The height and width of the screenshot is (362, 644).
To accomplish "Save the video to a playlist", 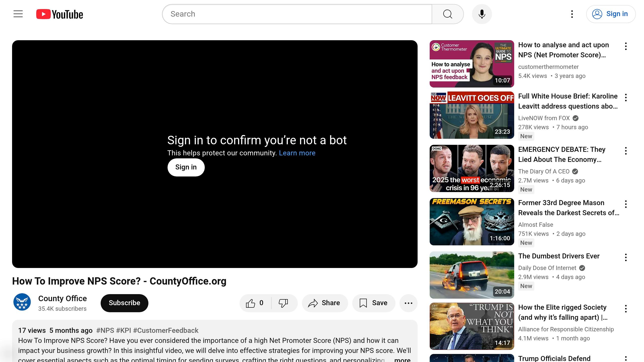I will click(x=373, y=303).
